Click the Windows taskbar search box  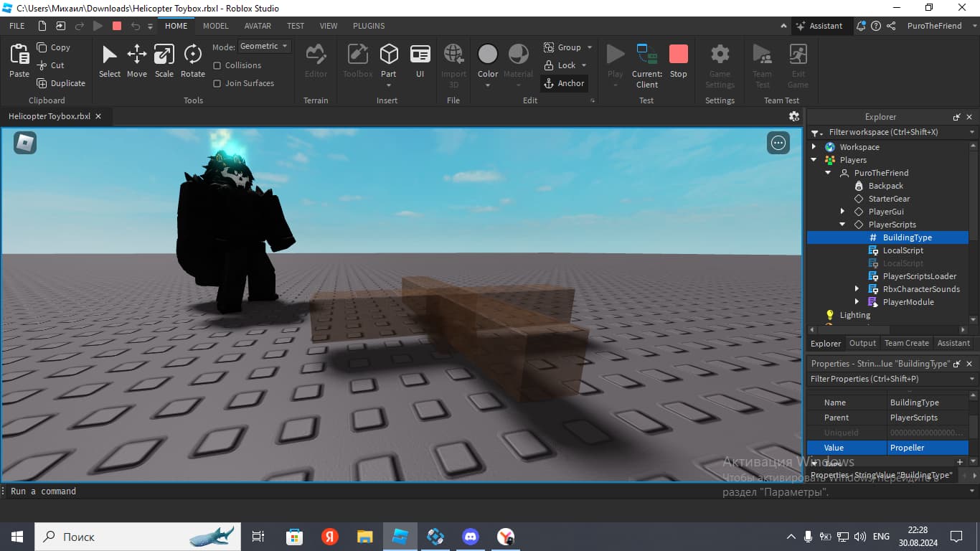coord(138,537)
